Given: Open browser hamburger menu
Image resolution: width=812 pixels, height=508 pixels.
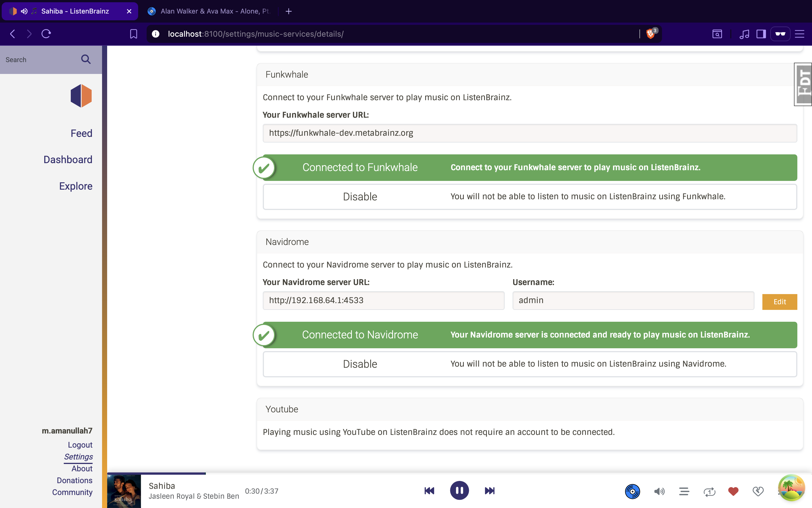Looking at the screenshot, I should pos(800,34).
